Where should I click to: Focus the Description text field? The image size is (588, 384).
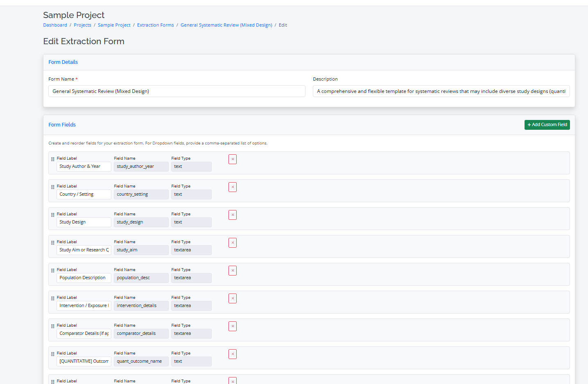[x=441, y=91]
